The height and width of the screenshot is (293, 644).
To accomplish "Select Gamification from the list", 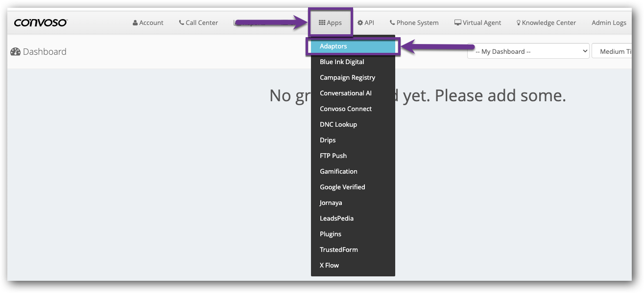I will click(338, 172).
